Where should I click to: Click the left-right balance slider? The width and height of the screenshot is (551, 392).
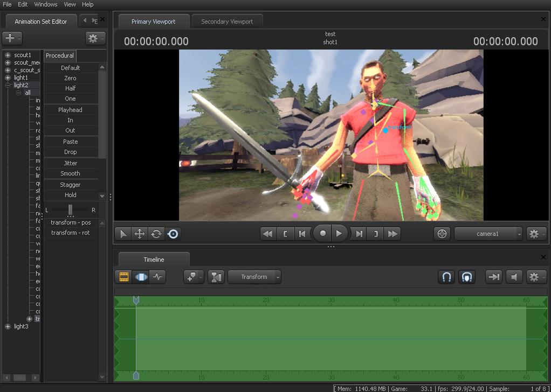click(x=70, y=209)
